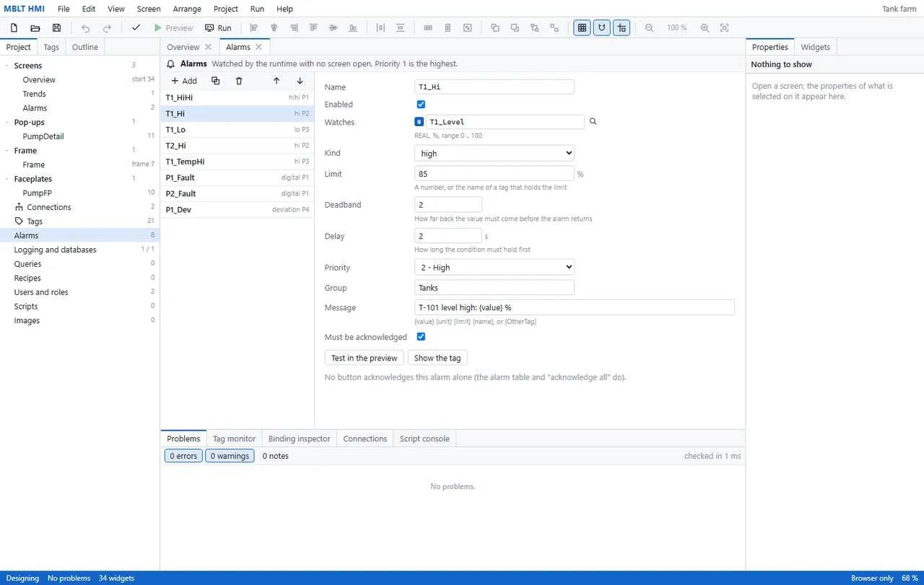Toggle the 0 warnings filter
The image size is (924, 585).
pos(230,456)
